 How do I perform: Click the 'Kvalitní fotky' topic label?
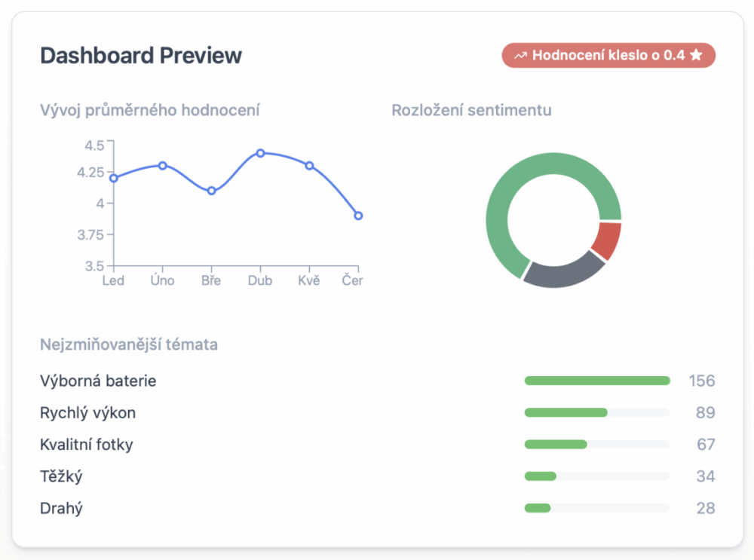pyautogui.click(x=86, y=445)
